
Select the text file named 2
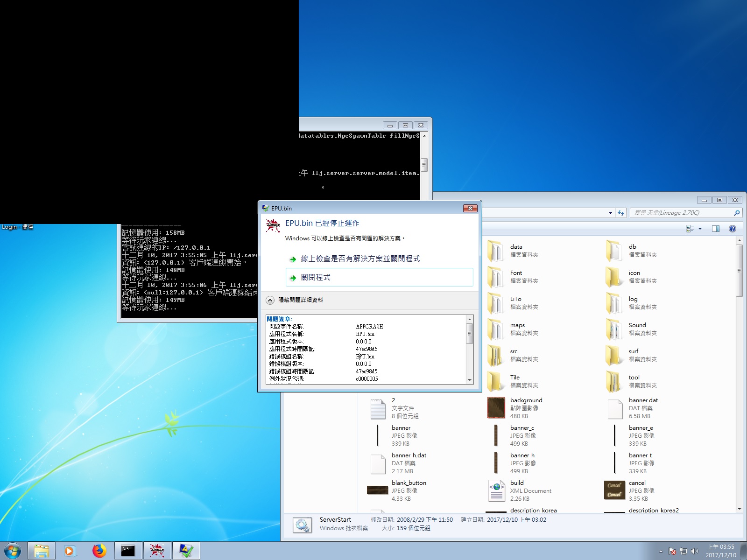(x=378, y=408)
